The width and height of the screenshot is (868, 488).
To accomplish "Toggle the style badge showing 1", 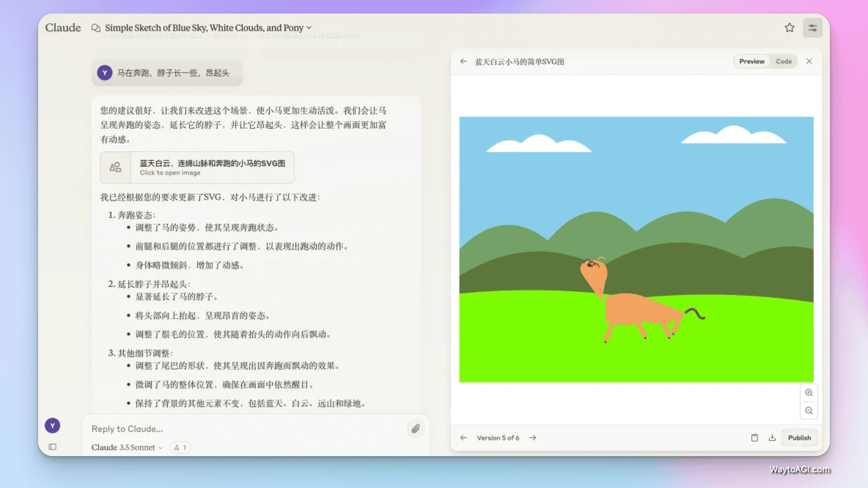I will click(180, 447).
